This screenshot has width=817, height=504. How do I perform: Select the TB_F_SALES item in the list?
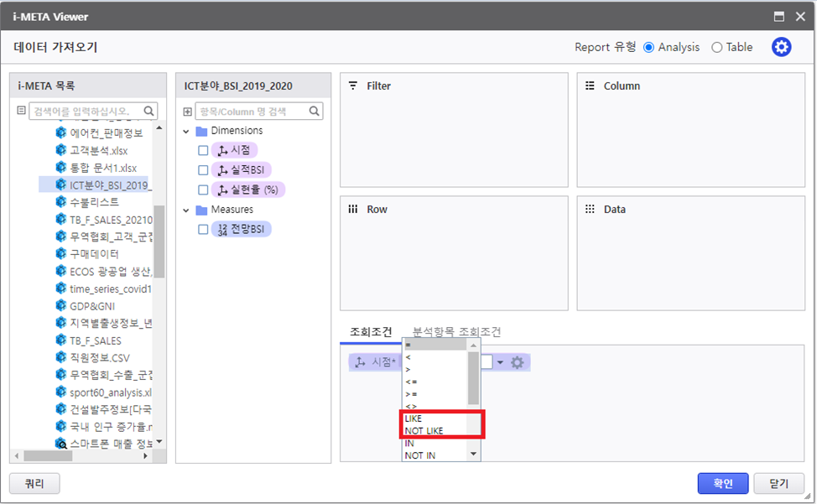point(96,340)
